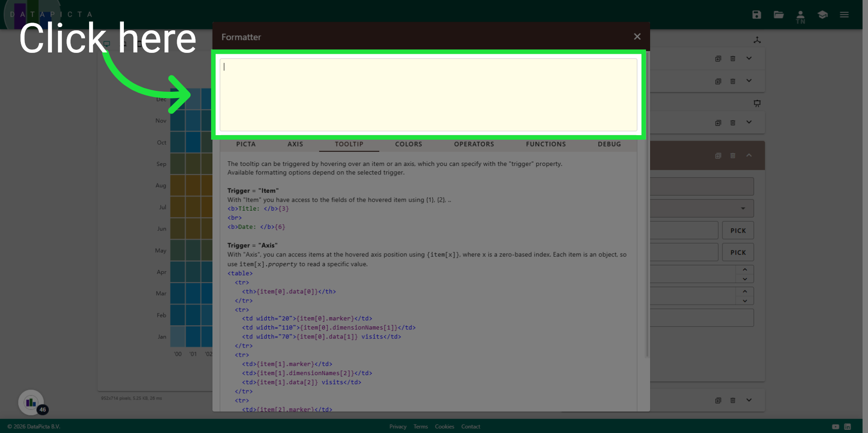Image resolution: width=868 pixels, height=433 pixels.
Task: Duplicate the row just below the easel icon
Action: [x=718, y=123]
